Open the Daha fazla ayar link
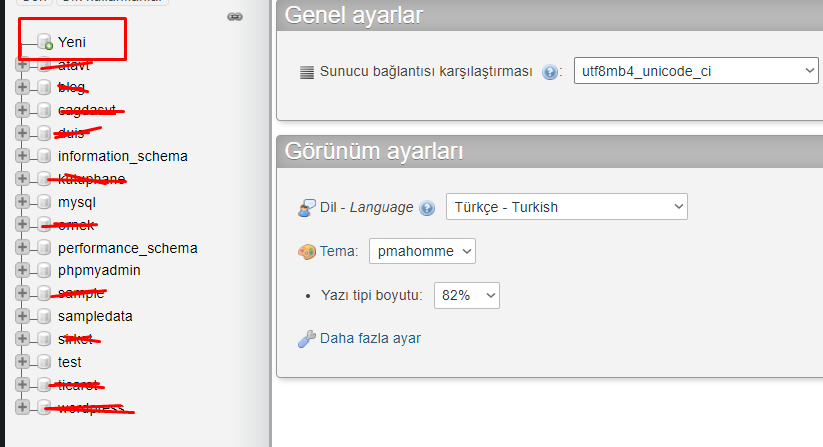Image resolution: width=823 pixels, height=447 pixels. click(x=370, y=338)
